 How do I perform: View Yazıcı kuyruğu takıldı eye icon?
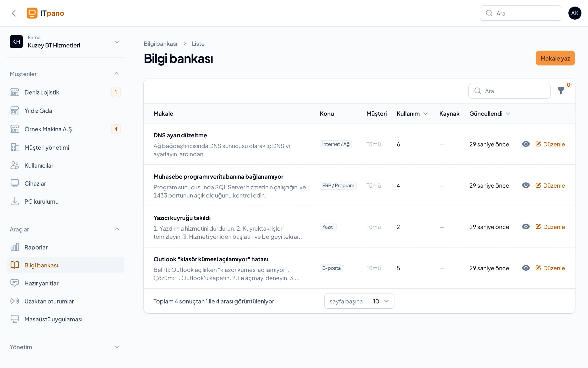526,227
